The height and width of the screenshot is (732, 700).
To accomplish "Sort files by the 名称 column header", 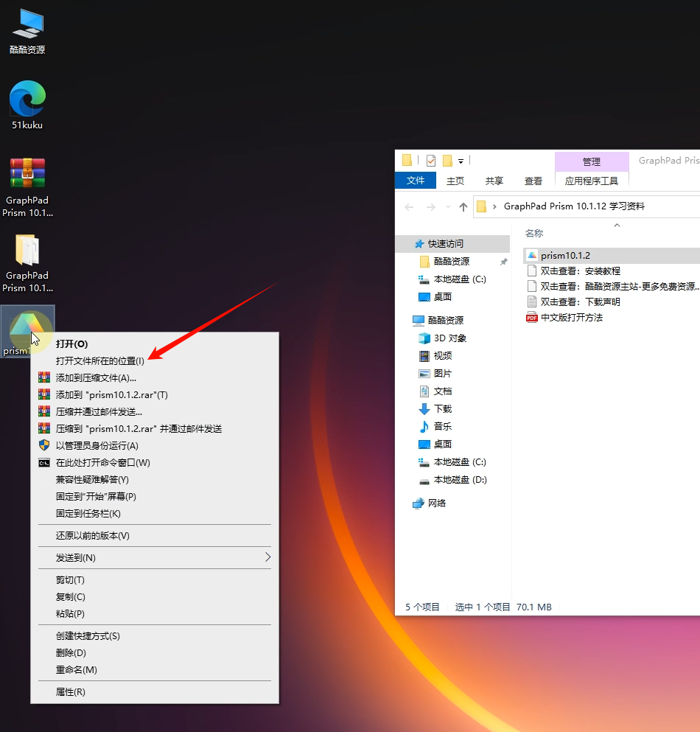I will click(x=534, y=234).
